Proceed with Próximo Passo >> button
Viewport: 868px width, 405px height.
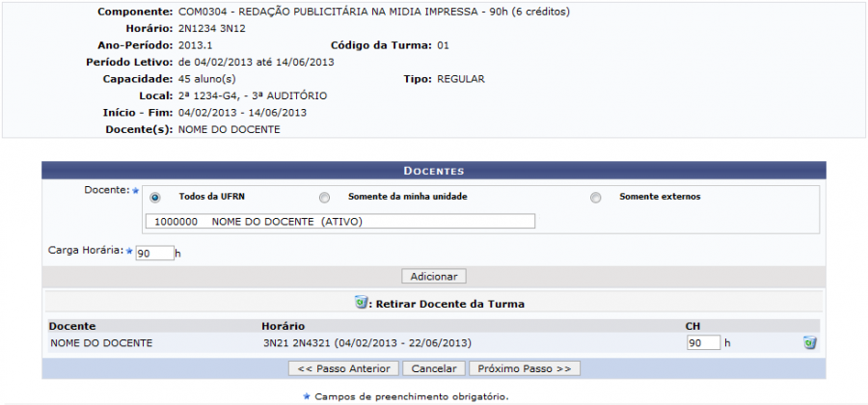click(x=525, y=368)
